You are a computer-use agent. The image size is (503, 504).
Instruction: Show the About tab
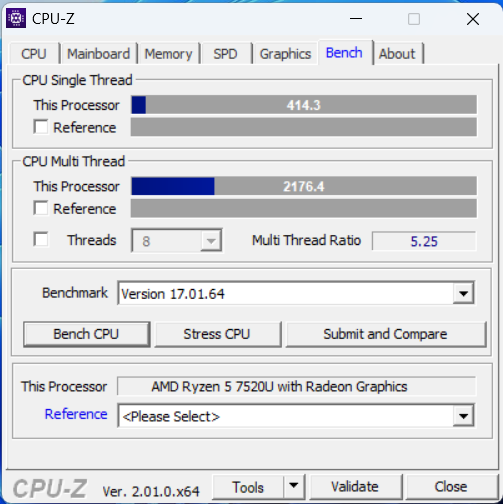(x=397, y=54)
